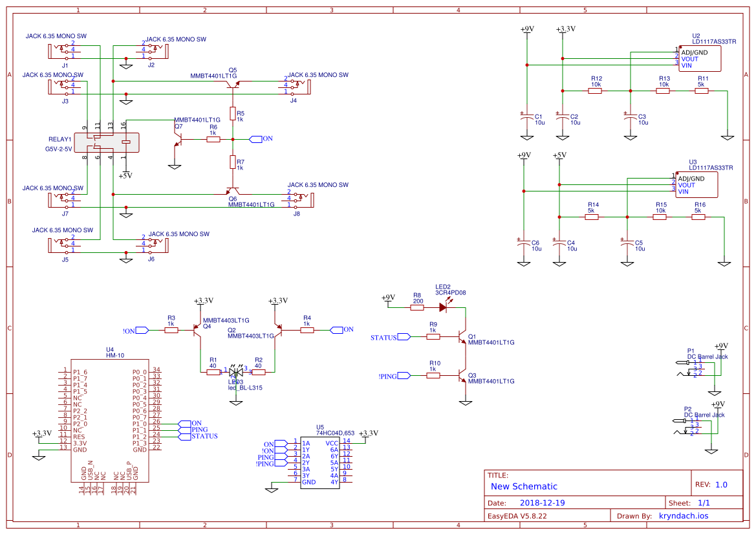Select the HM-10 module U4
This screenshot has width=756, height=535.
[110, 420]
